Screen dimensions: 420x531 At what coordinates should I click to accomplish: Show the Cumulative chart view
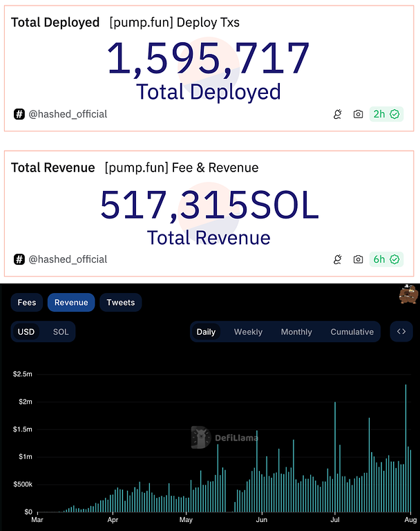[x=352, y=332]
